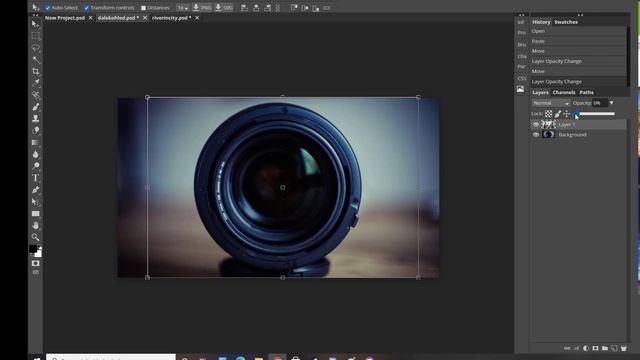Toggle Transform controls checkbox
Image resolution: width=640 pixels, height=360 pixels.
point(87,8)
